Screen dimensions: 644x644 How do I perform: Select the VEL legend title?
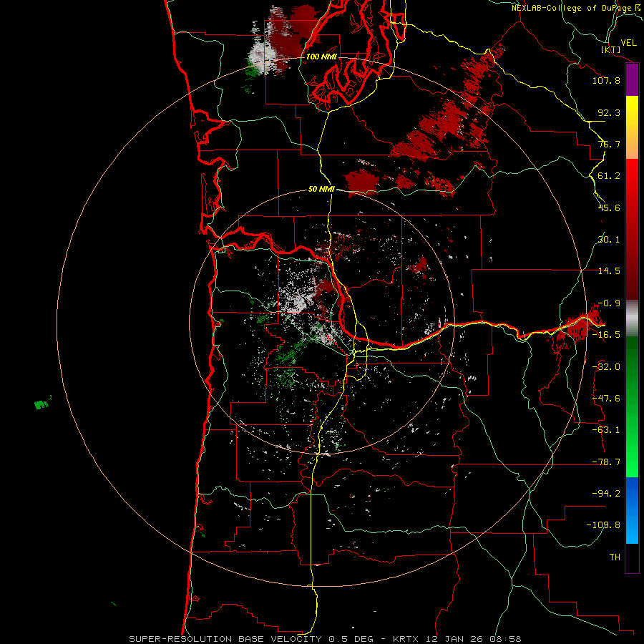(x=629, y=43)
